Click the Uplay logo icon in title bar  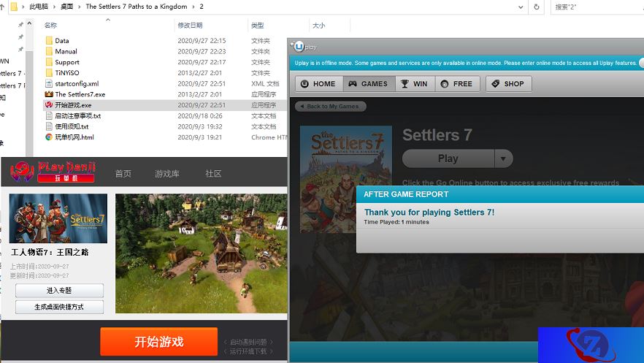[298, 46]
